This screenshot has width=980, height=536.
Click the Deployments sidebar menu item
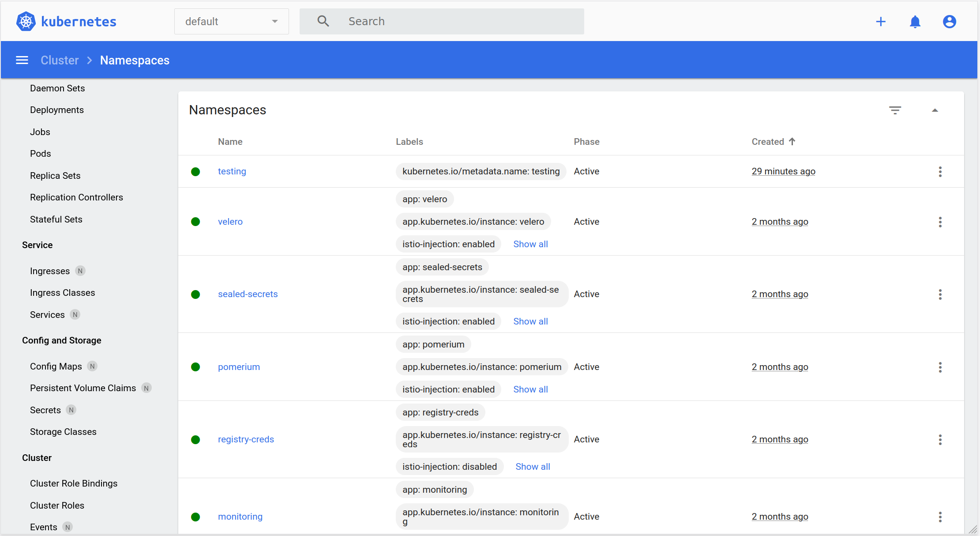click(57, 109)
